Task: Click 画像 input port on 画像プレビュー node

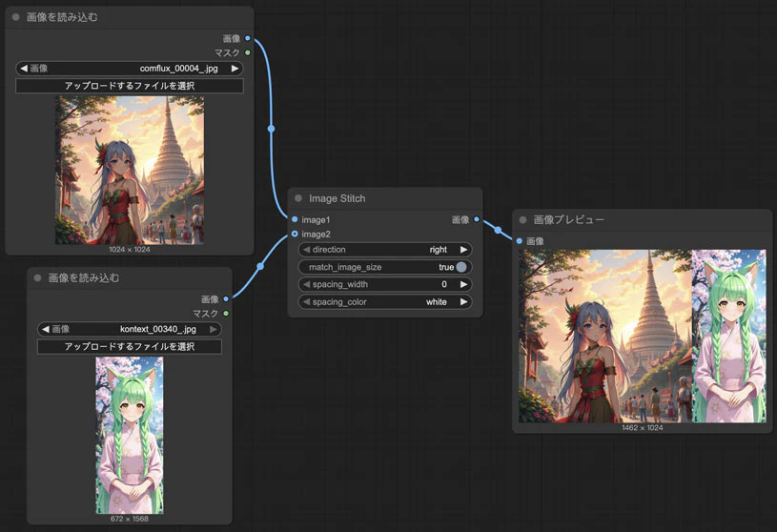Action: [520, 241]
